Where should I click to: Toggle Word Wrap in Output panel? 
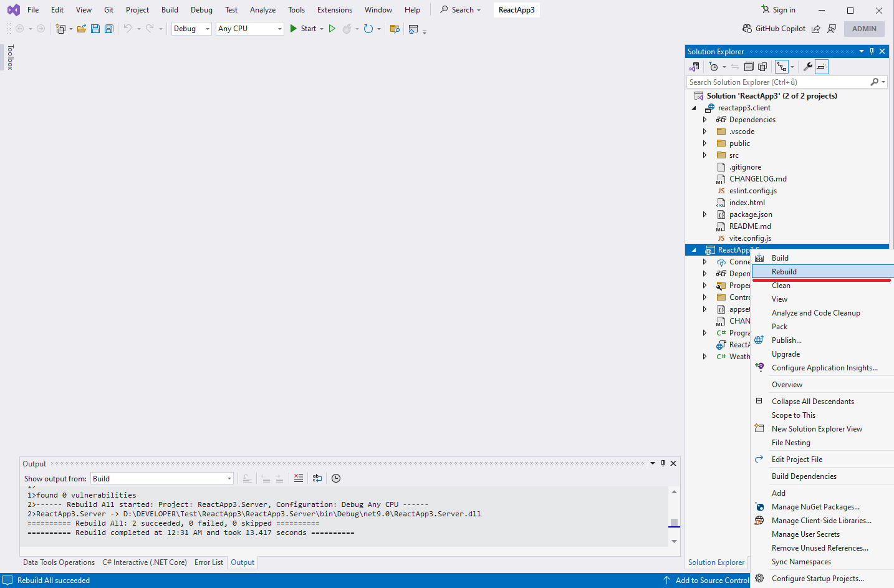317,478
